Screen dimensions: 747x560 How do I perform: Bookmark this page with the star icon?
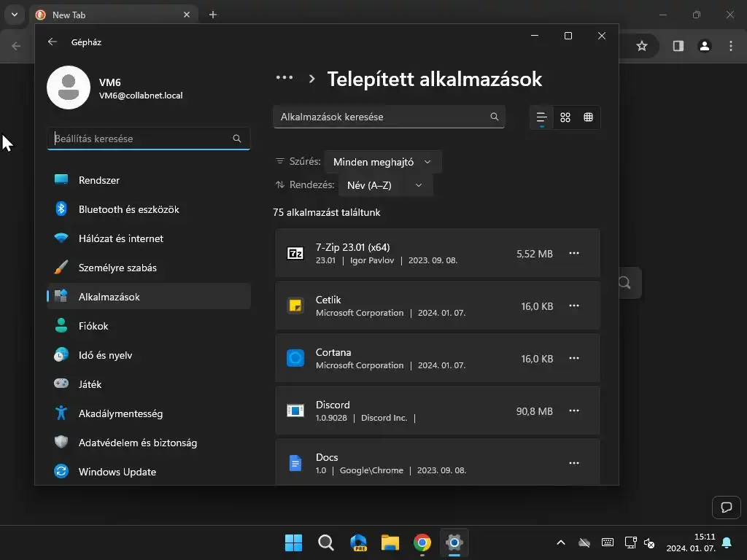pos(642,46)
